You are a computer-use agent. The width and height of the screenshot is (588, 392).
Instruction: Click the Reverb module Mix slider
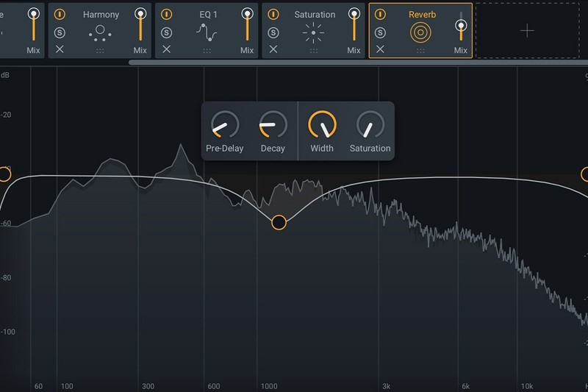(x=461, y=26)
